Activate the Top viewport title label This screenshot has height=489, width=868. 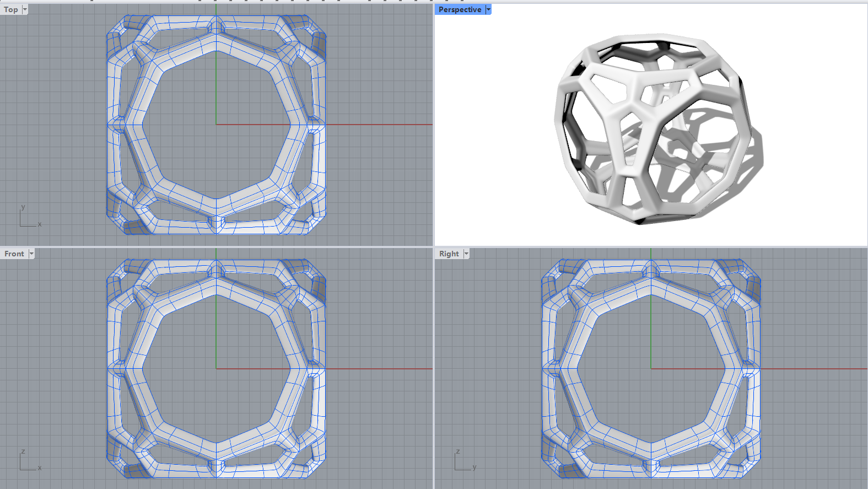click(x=11, y=9)
